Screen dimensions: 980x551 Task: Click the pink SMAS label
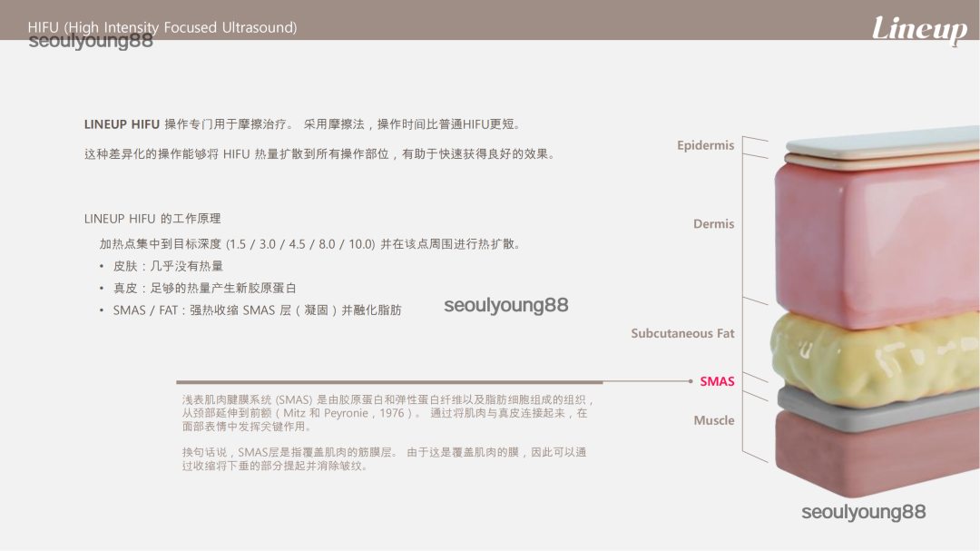click(x=717, y=381)
